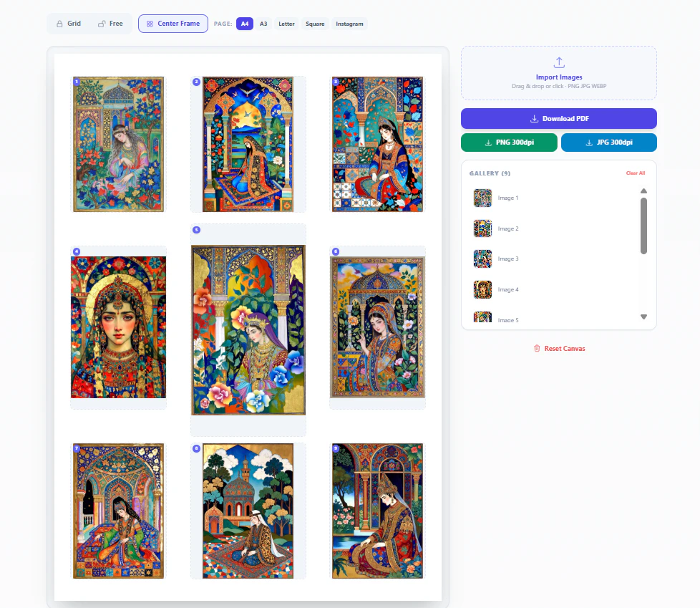
Task: Click the 'Image 2' gallery label
Action: [x=508, y=228]
